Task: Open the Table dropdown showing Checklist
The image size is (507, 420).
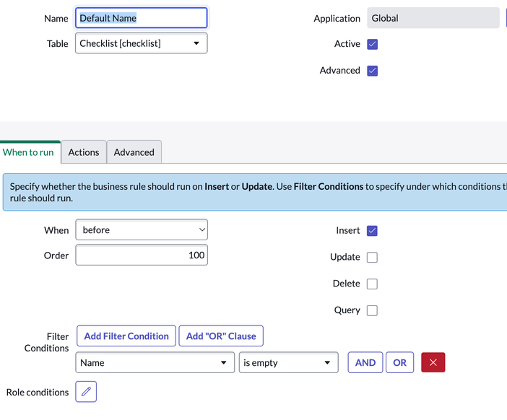Action: [x=142, y=43]
